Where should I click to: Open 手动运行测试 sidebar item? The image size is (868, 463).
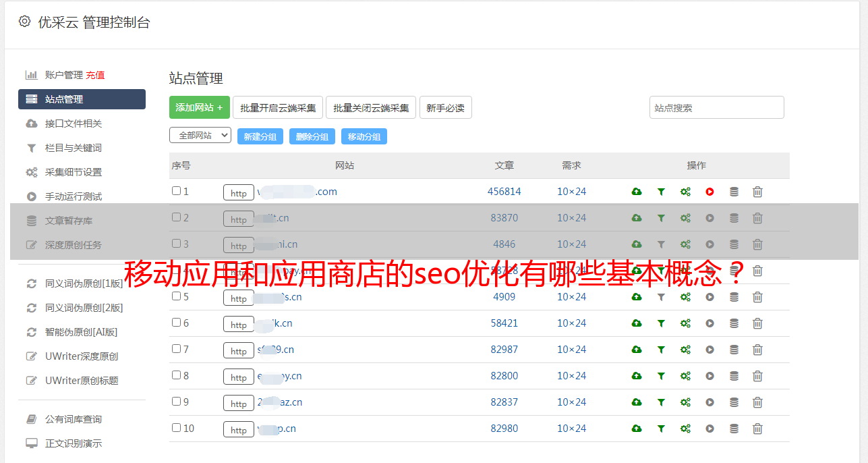pos(74,196)
